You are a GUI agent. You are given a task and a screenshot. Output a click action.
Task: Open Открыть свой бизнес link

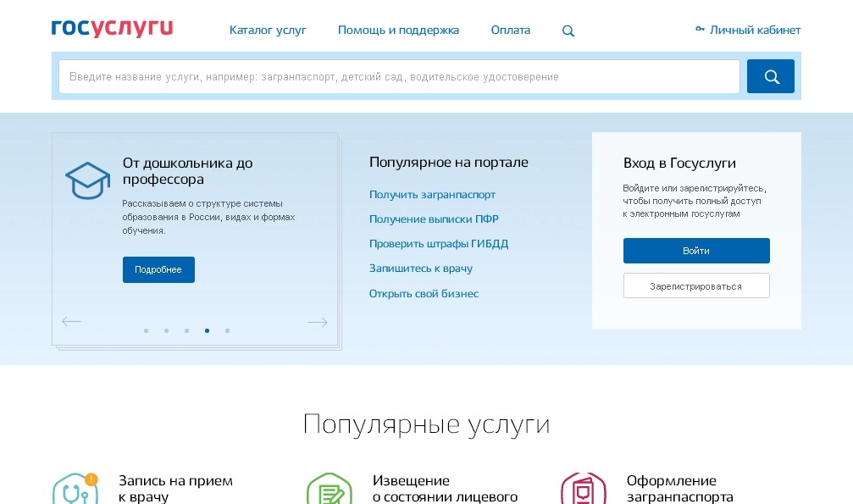[424, 293]
